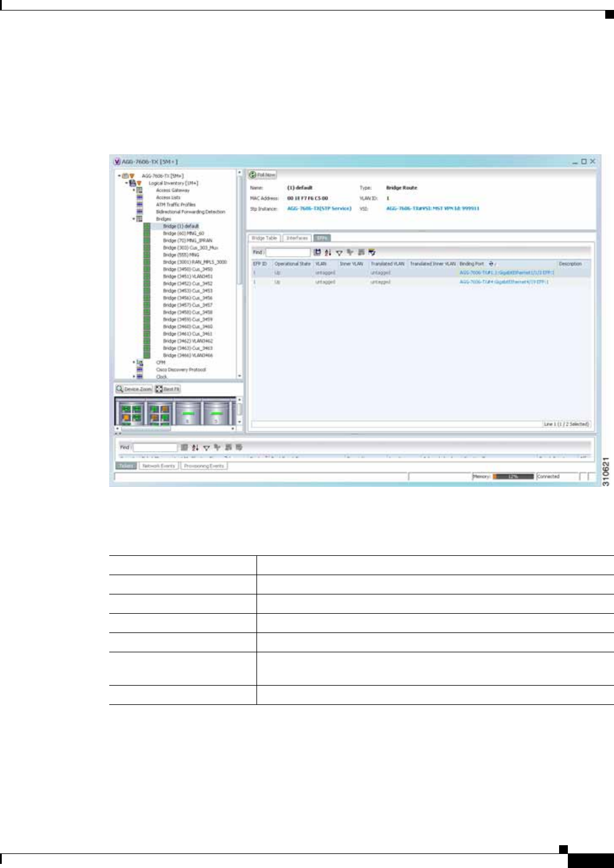The image size is (614, 868).
Task: Click the Access Gateway tree icon
Action: tap(140, 191)
